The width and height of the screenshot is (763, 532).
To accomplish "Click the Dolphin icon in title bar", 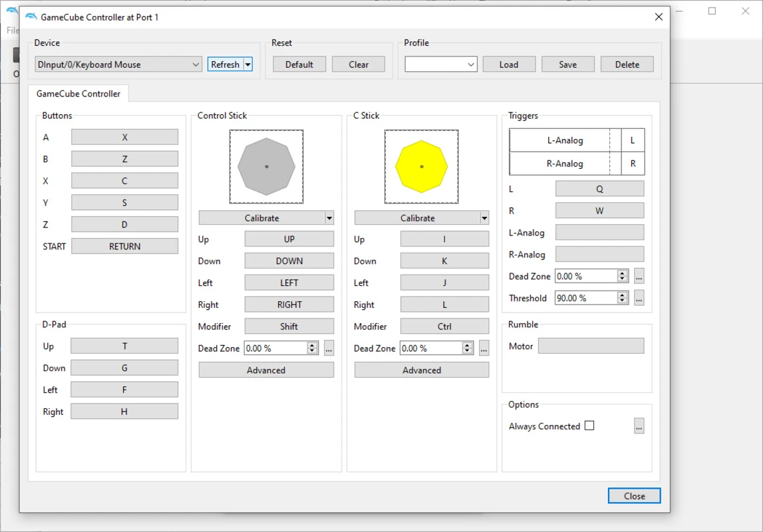I will [31, 17].
